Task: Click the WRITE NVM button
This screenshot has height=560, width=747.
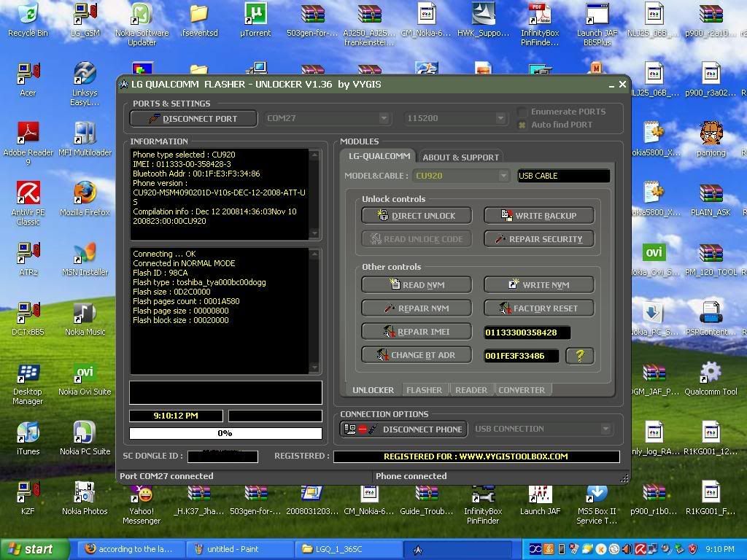Action: point(539,285)
